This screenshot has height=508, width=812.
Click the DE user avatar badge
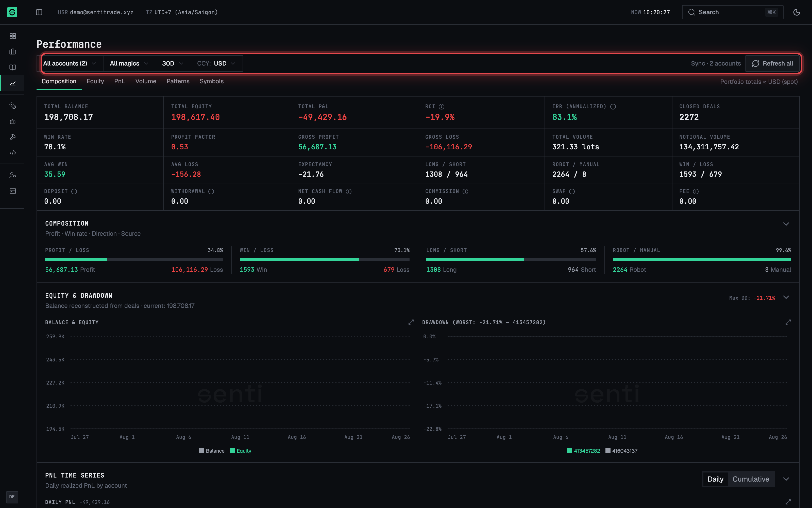pyautogui.click(x=12, y=497)
